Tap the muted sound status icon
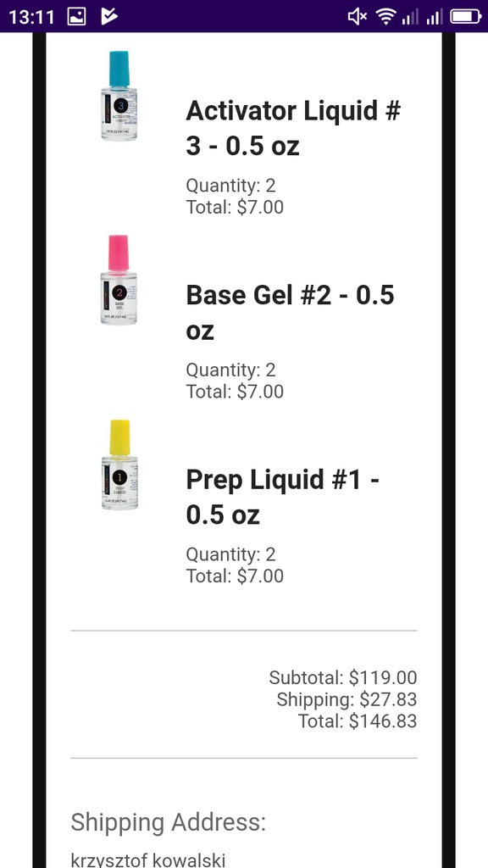 tap(357, 17)
